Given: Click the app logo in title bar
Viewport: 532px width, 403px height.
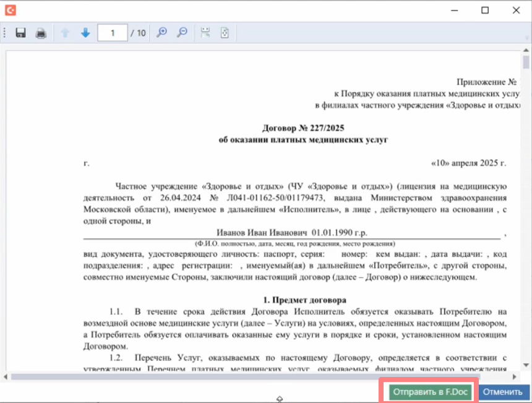Looking at the screenshot, I should (10, 10).
